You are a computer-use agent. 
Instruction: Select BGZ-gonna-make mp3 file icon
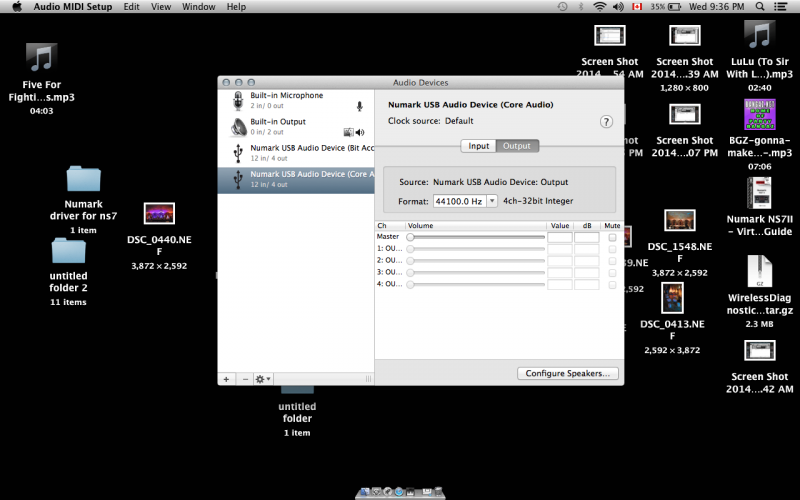coord(760,114)
